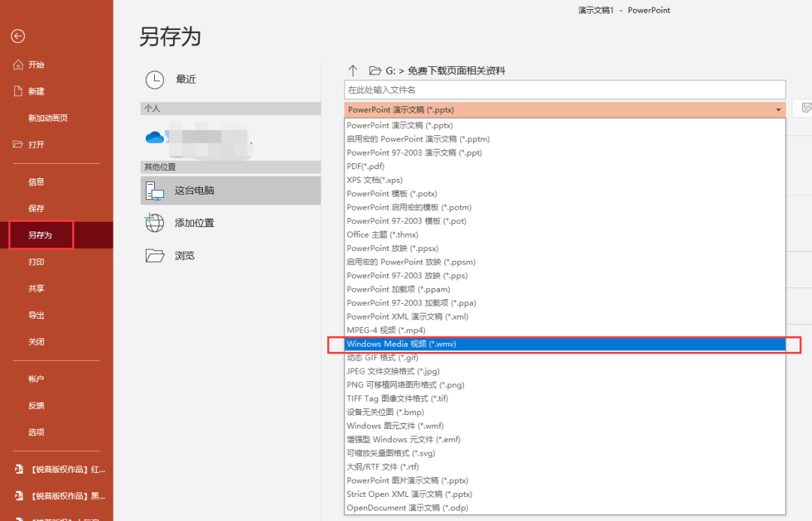
Task: Select 启用宏的 PowerPoint 放映 (*.ppsm)
Action: click(x=565, y=262)
